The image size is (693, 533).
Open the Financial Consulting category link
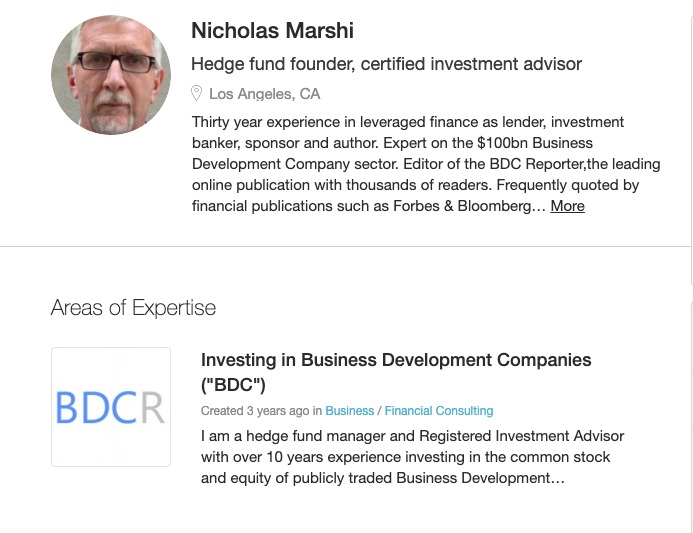point(439,411)
